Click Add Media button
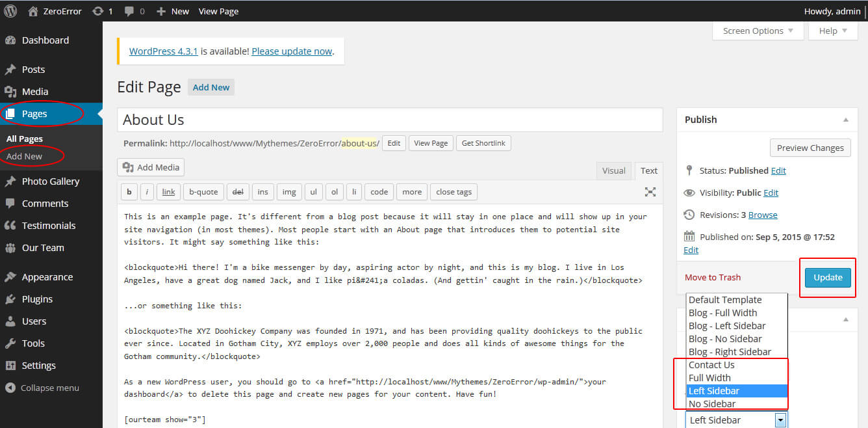This screenshot has height=428, width=868. (x=151, y=167)
